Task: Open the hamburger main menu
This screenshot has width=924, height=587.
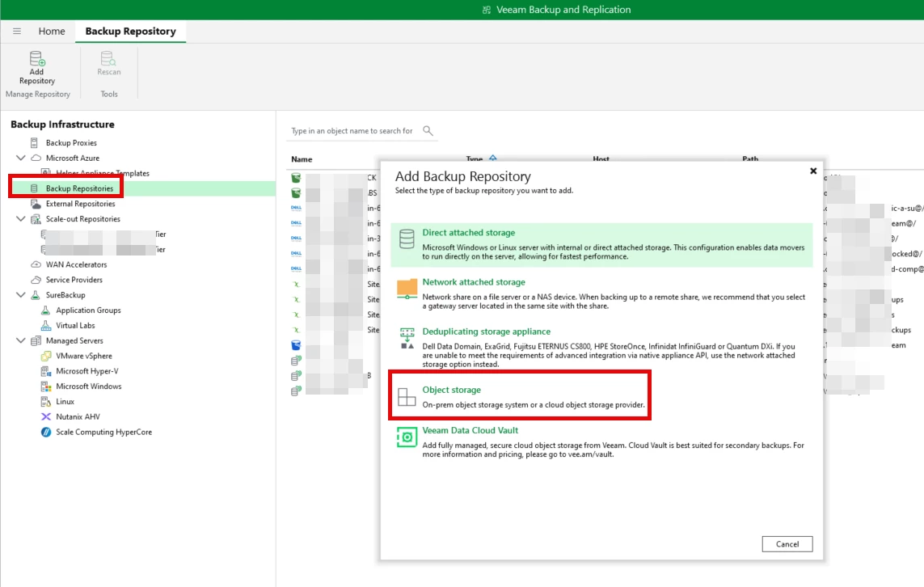Action: 17,32
